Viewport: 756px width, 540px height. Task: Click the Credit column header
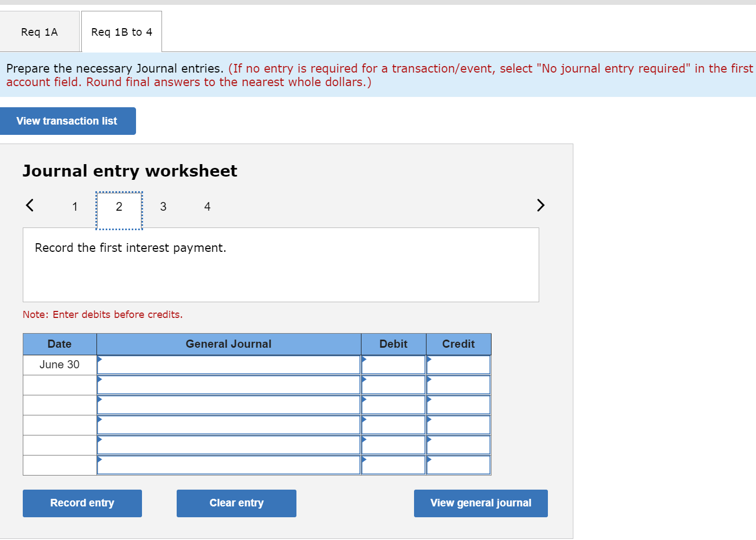[x=458, y=344]
